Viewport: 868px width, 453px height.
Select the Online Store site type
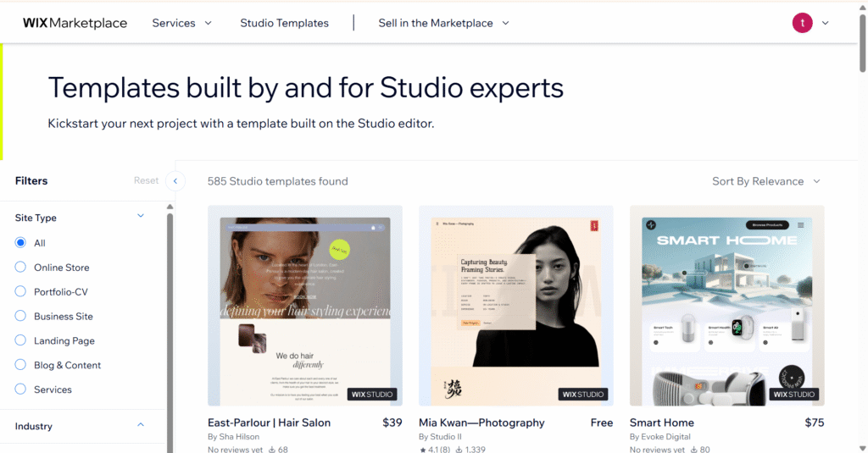pyautogui.click(x=20, y=268)
